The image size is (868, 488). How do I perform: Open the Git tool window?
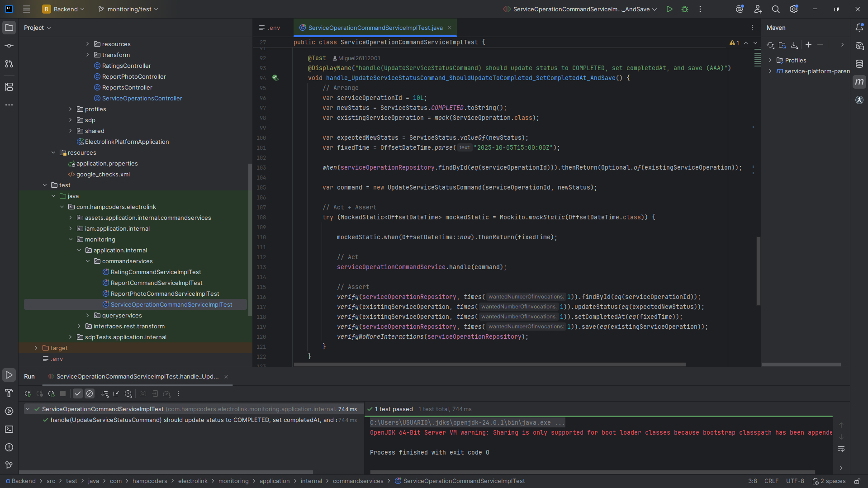(x=9, y=465)
